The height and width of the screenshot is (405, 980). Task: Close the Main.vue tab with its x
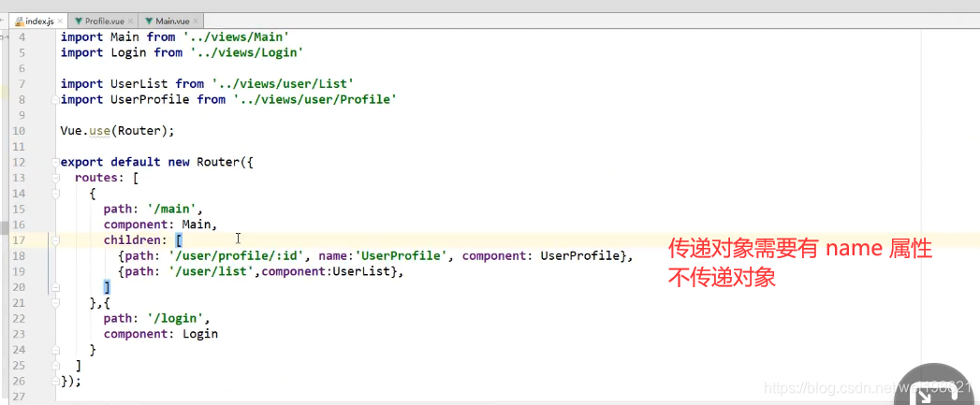(196, 21)
